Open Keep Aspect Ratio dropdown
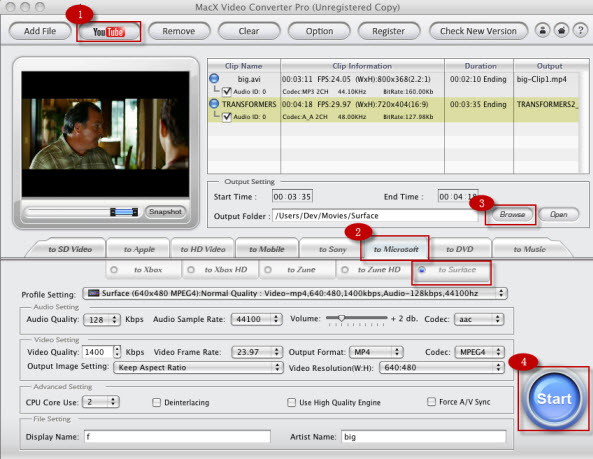593x459 pixels. click(198, 368)
